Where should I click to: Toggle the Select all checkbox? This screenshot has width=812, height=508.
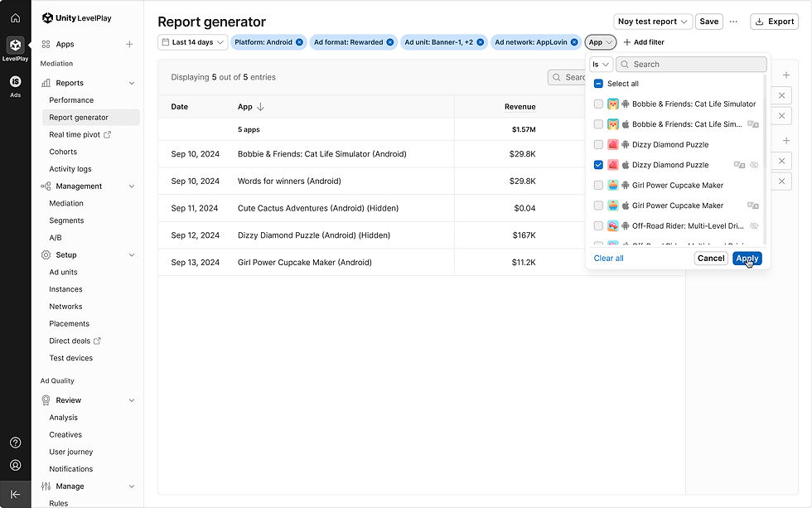(x=598, y=84)
